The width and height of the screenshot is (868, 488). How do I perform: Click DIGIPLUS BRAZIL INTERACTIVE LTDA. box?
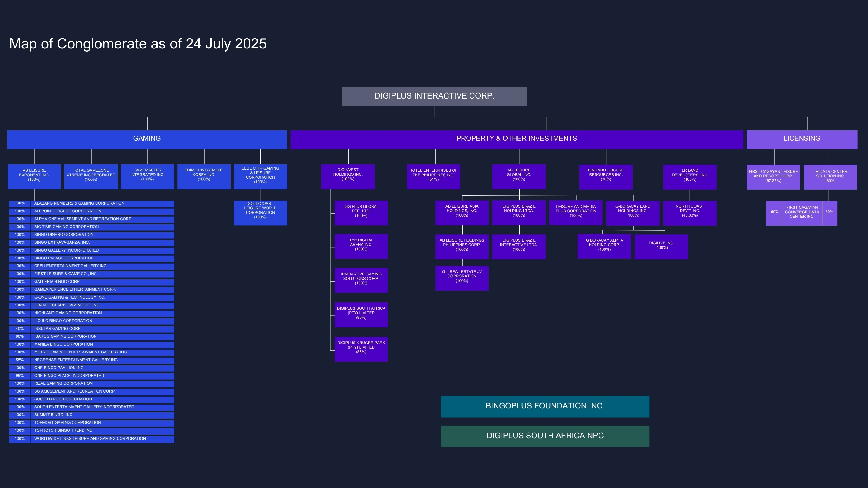click(519, 246)
